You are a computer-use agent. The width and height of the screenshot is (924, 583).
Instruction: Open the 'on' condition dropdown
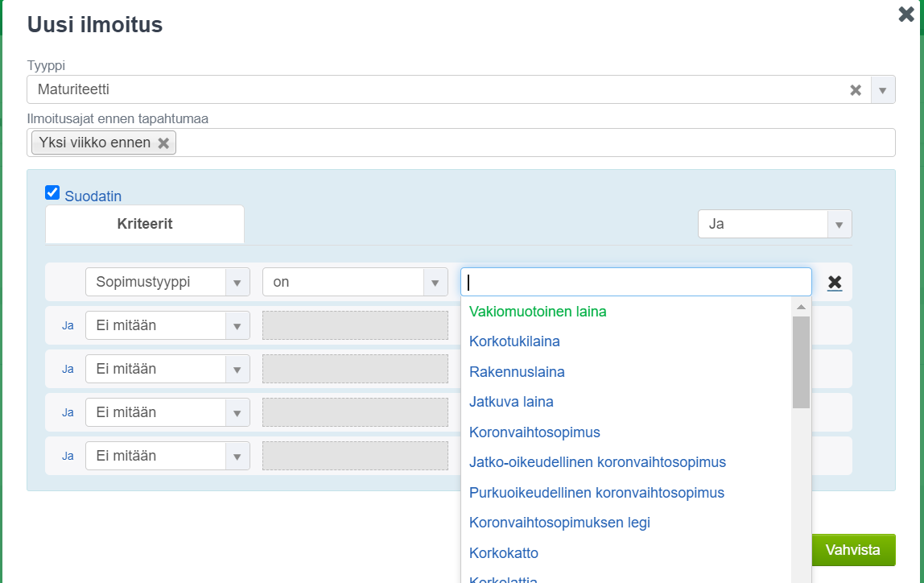click(435, 282)
